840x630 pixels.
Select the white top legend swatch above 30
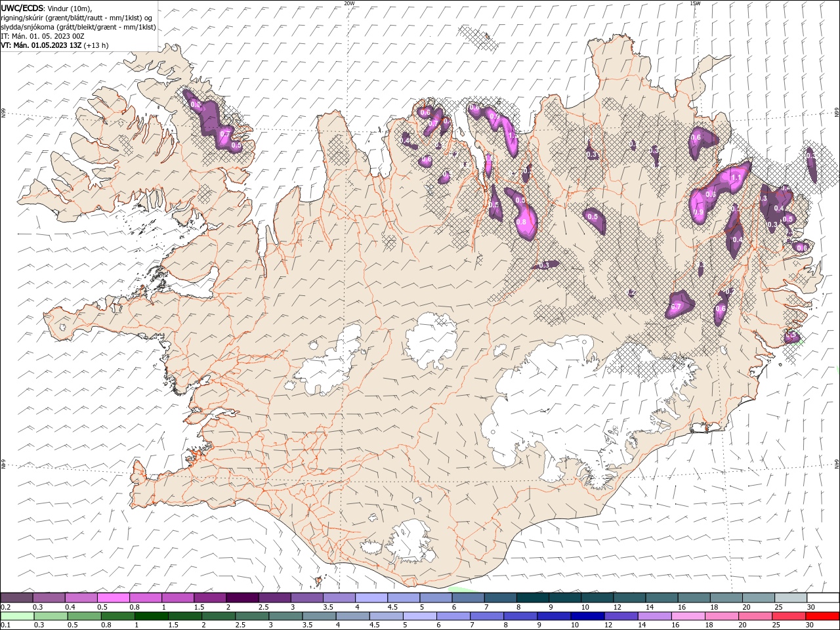822,597
